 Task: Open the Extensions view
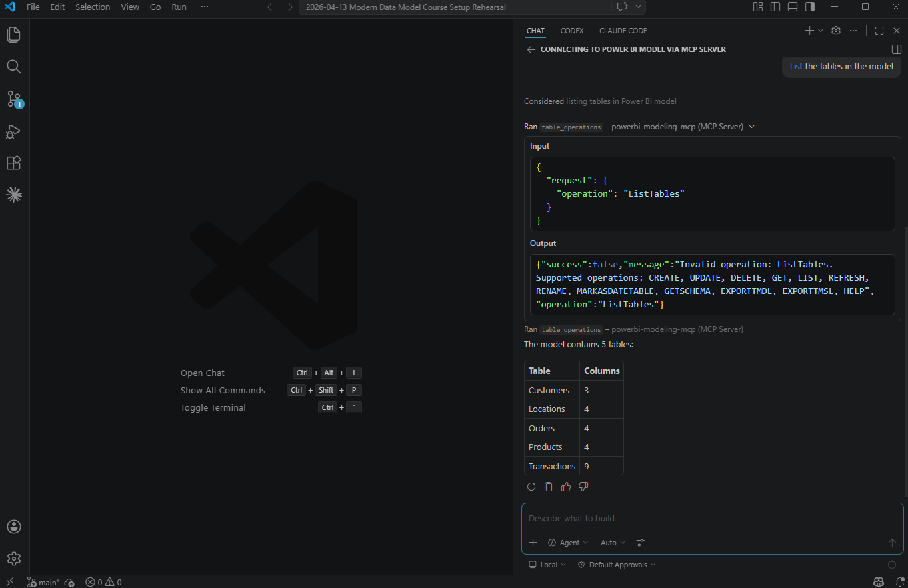[x=13, y=163]
